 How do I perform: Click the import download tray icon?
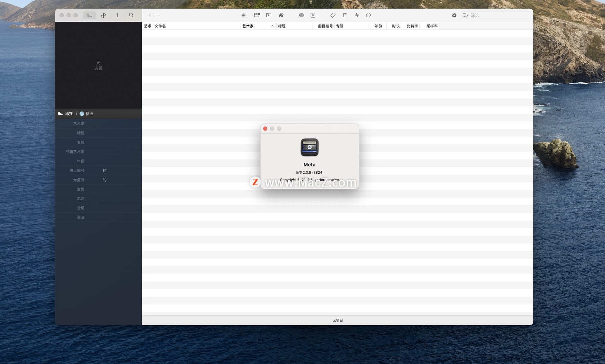[268, 15]
